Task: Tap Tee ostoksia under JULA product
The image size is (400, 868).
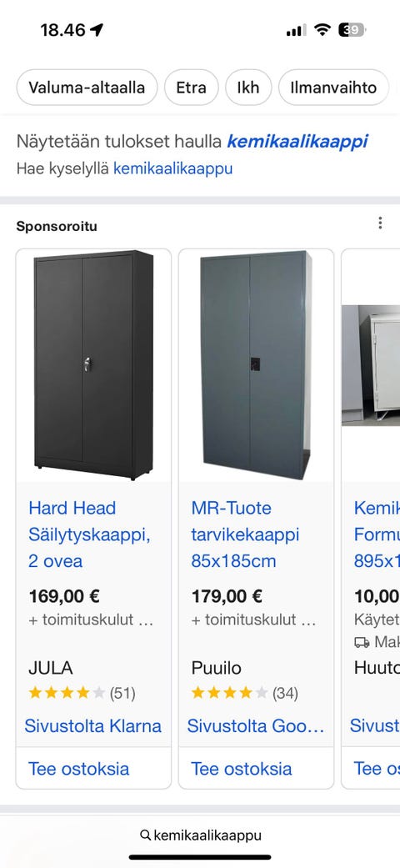Action: click(x=78, y=768)
